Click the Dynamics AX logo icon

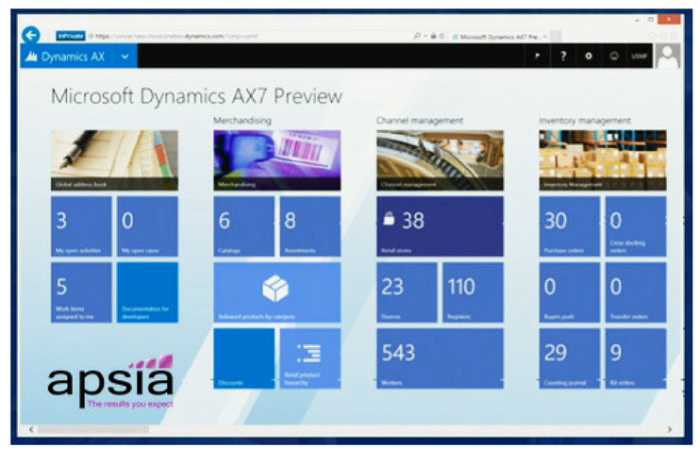[x=31, y=57]
